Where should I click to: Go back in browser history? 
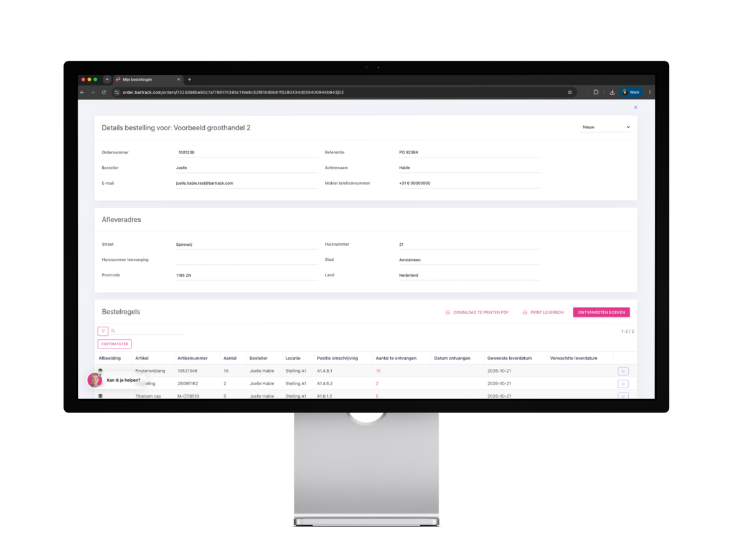click(82, 92)
